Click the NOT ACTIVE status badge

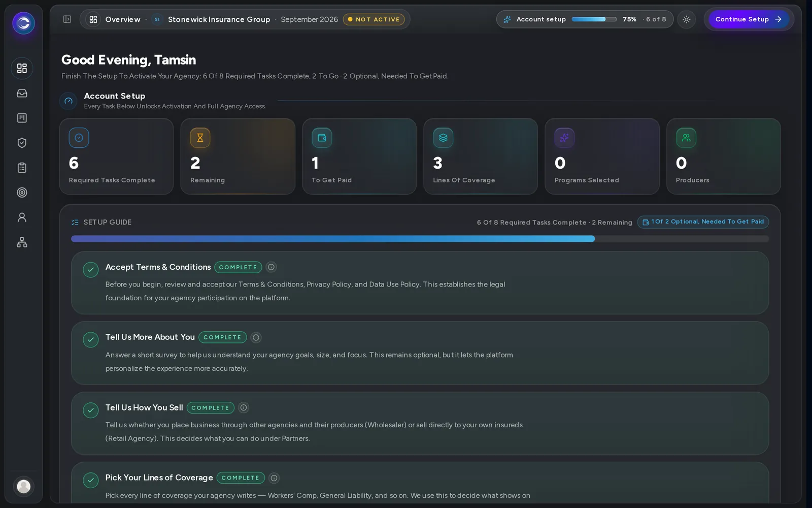pyautogui.click(x=374, y=19)
